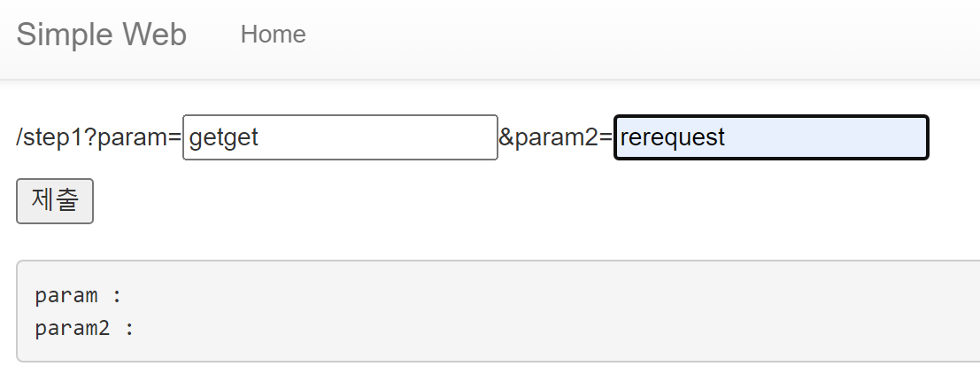Open the Simple Web brand link

pyautogui.click(x=101, y=35)
